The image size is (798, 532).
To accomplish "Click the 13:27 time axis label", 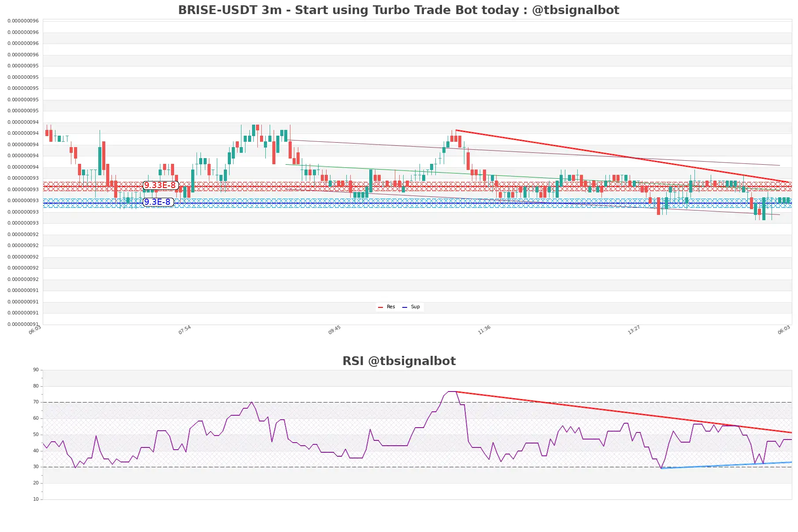I will [634, 330].
